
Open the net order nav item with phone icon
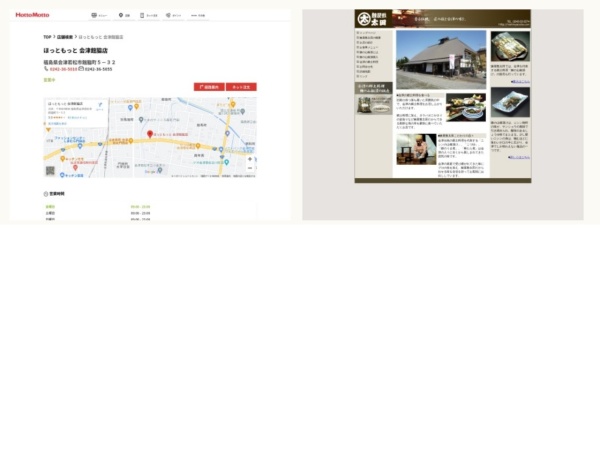148,15
